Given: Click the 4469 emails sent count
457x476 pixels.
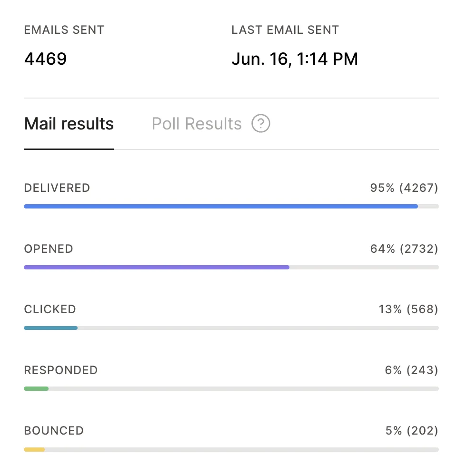Looking at the screenshot, I should pyautogui.click(x=46, y=59).
